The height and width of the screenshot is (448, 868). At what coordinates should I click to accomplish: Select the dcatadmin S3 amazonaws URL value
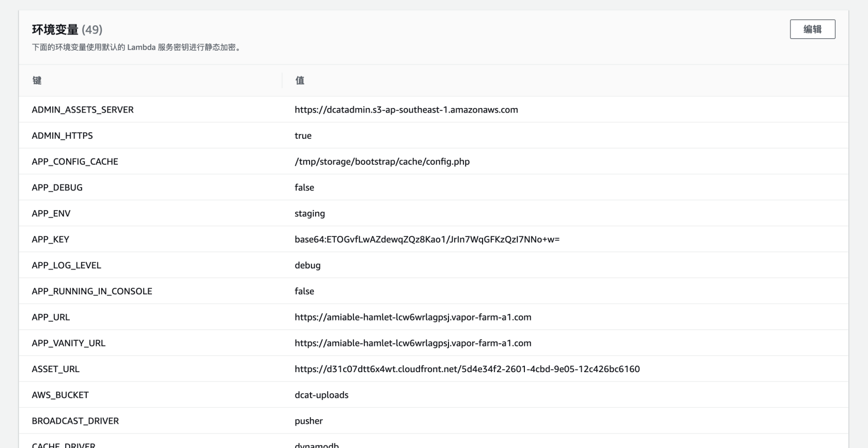pyautogui.click(x=406, y=109)
